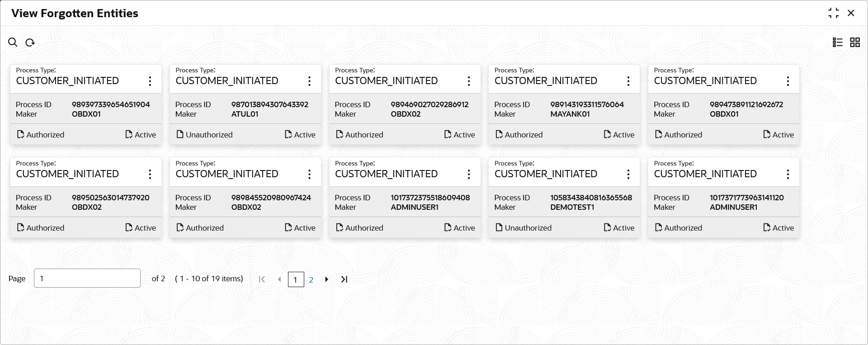Expand options menu on MAYANK01 card
This screenshot has width=868, height=345.
(628, 81)
